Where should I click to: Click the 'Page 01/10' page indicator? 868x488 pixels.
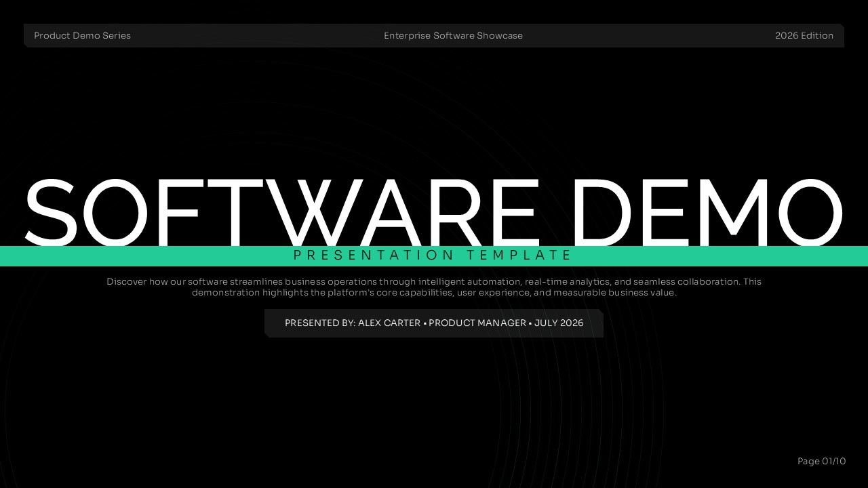822,461
